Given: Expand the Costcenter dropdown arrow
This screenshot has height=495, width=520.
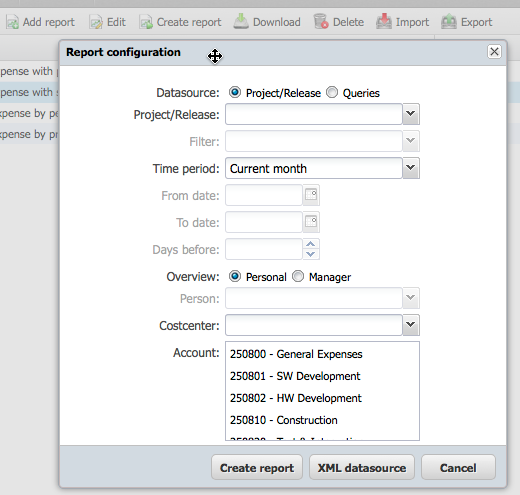Looking at the screenshot, I should click(x=411, y=325).
